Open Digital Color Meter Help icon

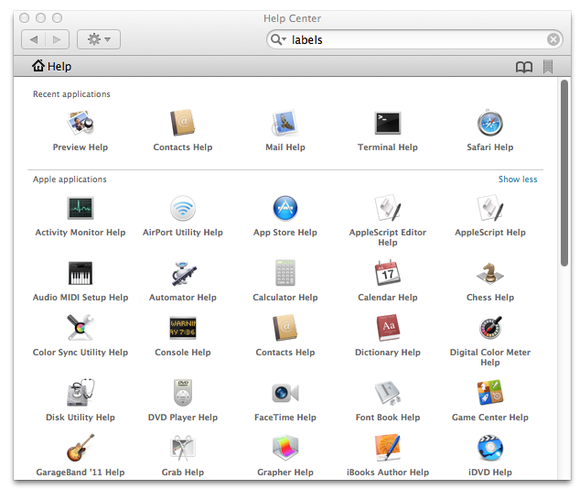(490, 328)
